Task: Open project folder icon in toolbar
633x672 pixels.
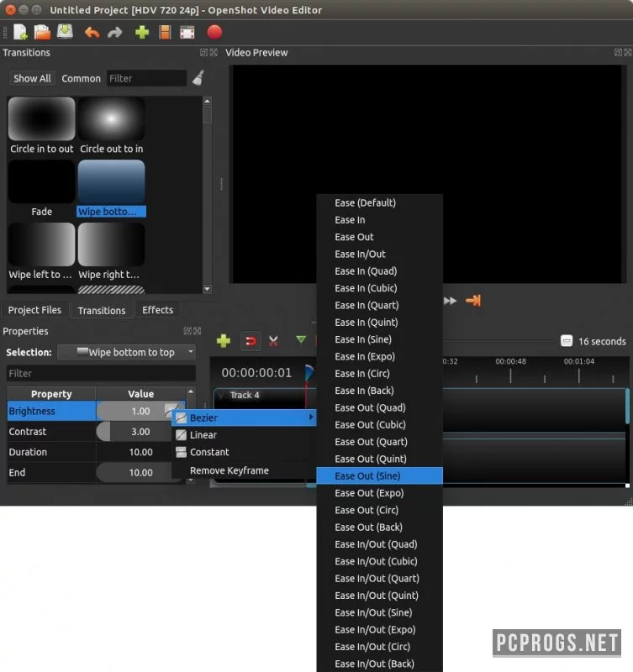Action: 42,32
